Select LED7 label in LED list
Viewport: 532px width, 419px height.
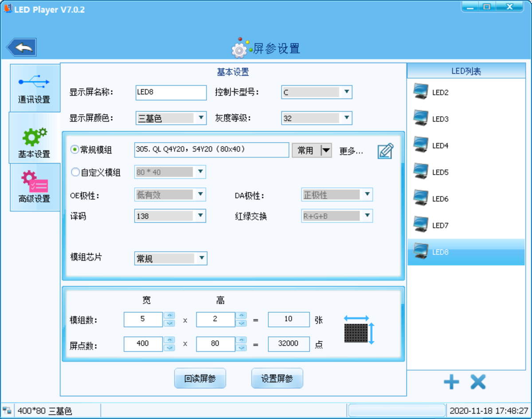tap(440, 226)
